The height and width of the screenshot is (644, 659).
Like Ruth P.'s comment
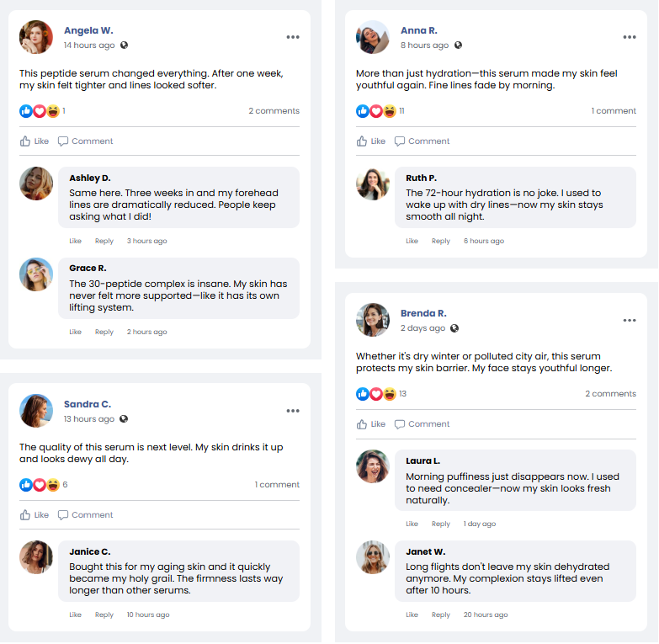point(412,242)
